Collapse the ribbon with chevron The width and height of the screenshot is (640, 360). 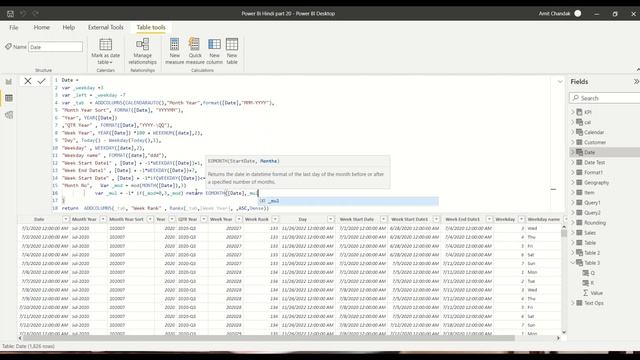pyautogui.click(x=638, y=69)
